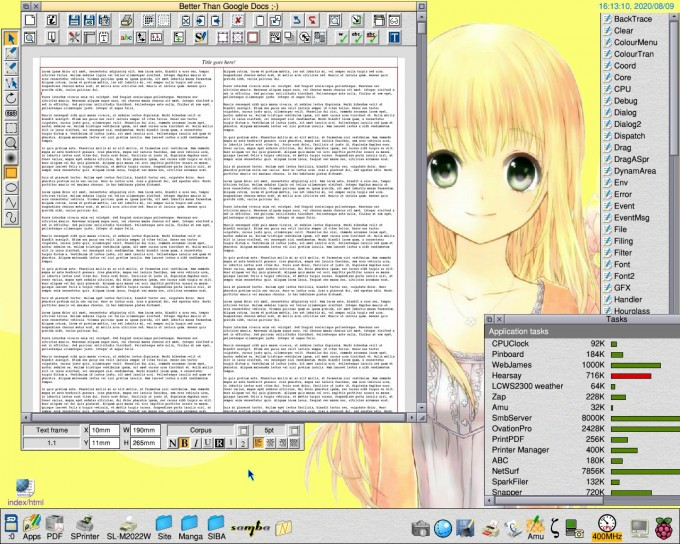Select the magnifying glass zoom tool
The image size is (680, 544).
tap(11, 143)
